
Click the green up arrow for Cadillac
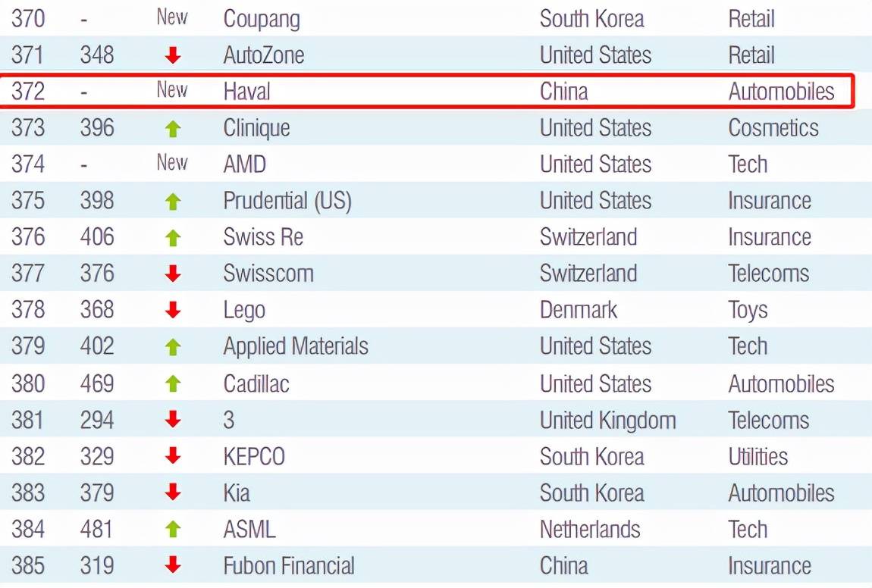173,384
